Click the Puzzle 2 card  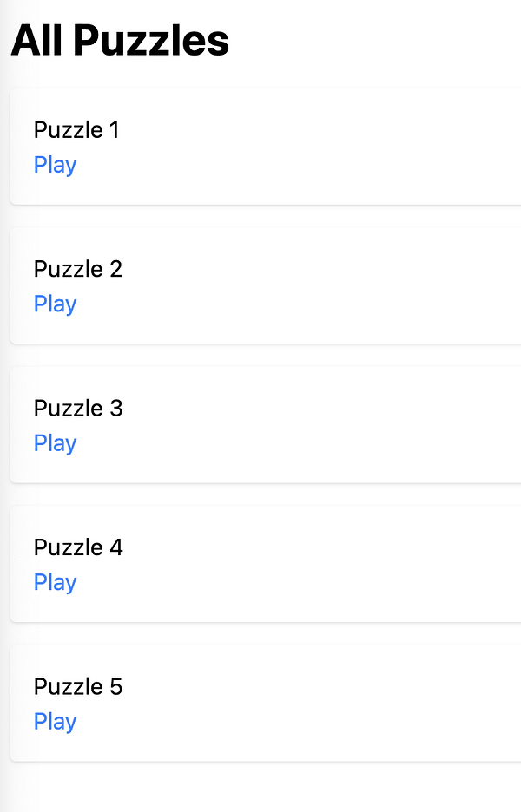[260, 286]
